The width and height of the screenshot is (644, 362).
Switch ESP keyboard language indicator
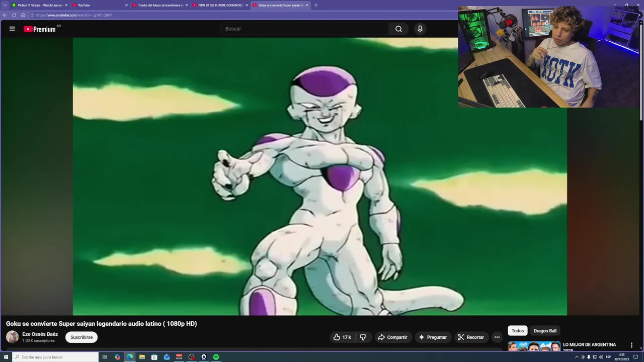click(608, 357)
